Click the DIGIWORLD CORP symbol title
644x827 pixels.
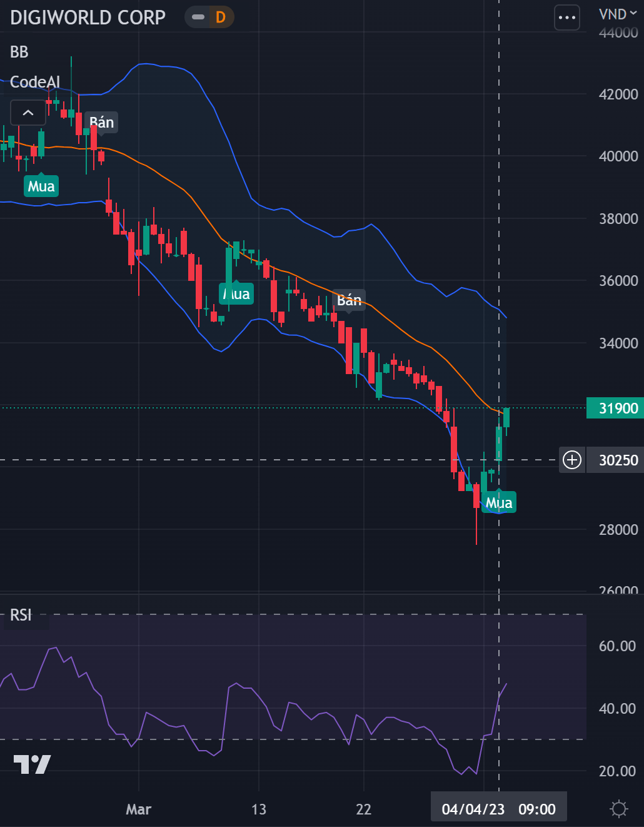(x=88, y=18)
